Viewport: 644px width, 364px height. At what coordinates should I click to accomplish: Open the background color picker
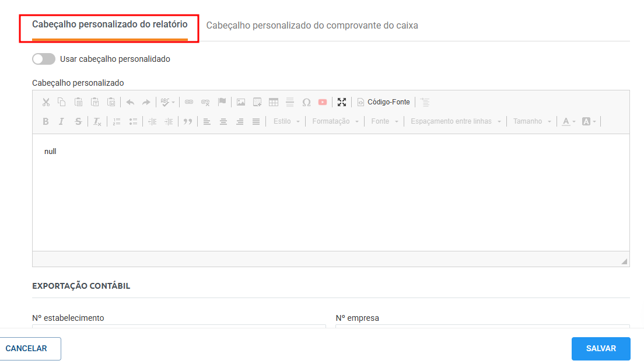(589, 121)
